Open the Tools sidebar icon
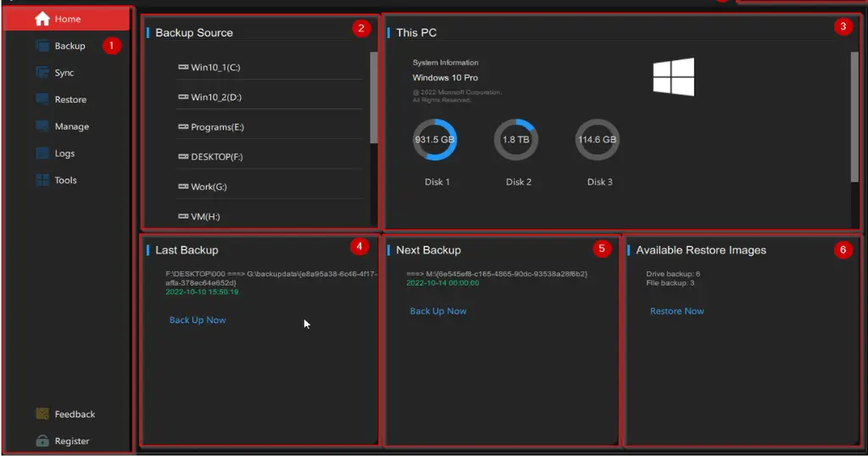Image resolution: width=868 pixels, height=456 pixels. click(x=42, y=180)
